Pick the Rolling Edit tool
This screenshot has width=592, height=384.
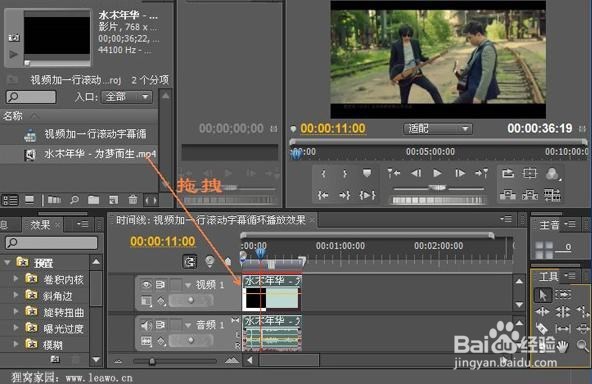click(x=563, y=312)
